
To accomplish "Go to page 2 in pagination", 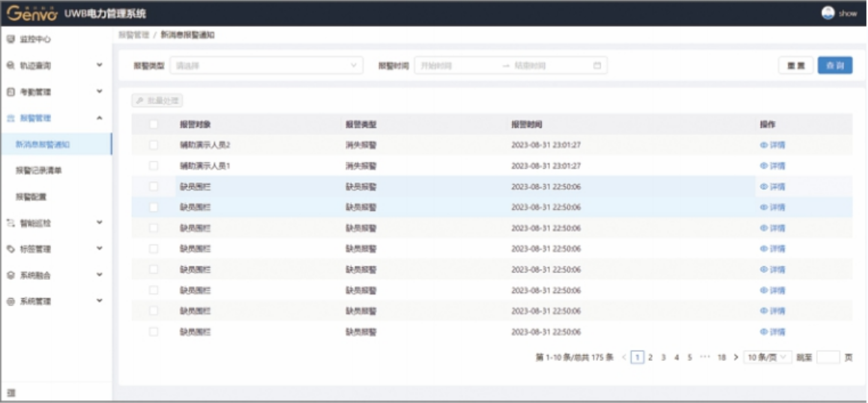I will pos(651,357).
